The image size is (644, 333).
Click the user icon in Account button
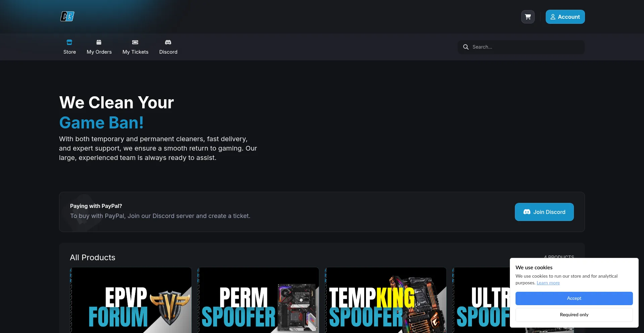click(553, 17)
